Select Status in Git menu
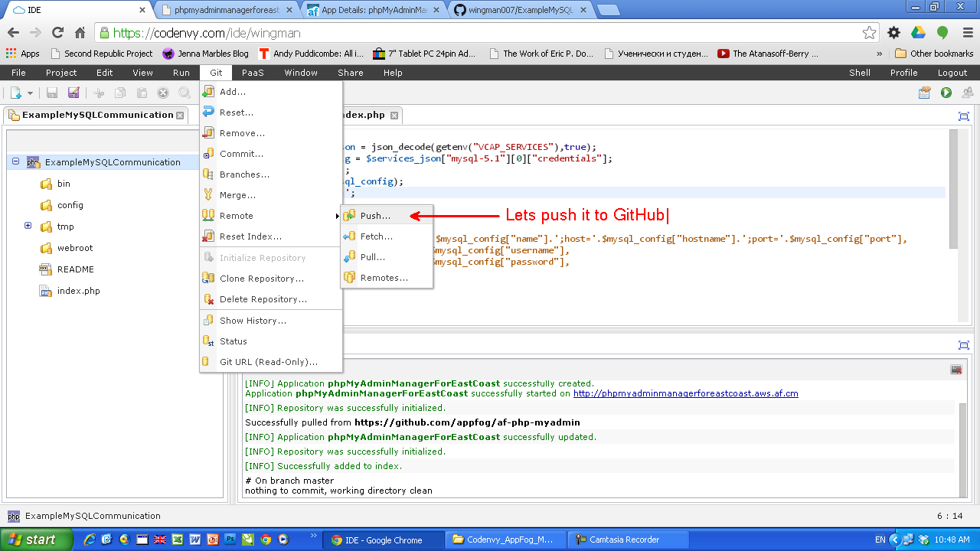980x551 pixels. pos(271,341)
